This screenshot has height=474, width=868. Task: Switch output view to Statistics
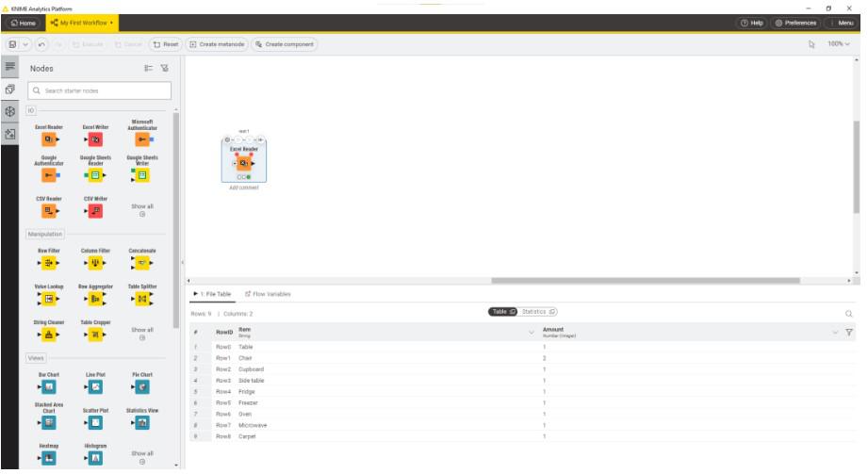pyautogui.click(x=539, y=312)
